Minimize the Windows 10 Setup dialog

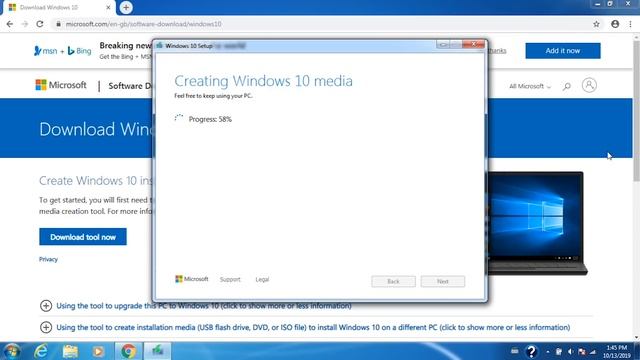(x=443, y=44)
